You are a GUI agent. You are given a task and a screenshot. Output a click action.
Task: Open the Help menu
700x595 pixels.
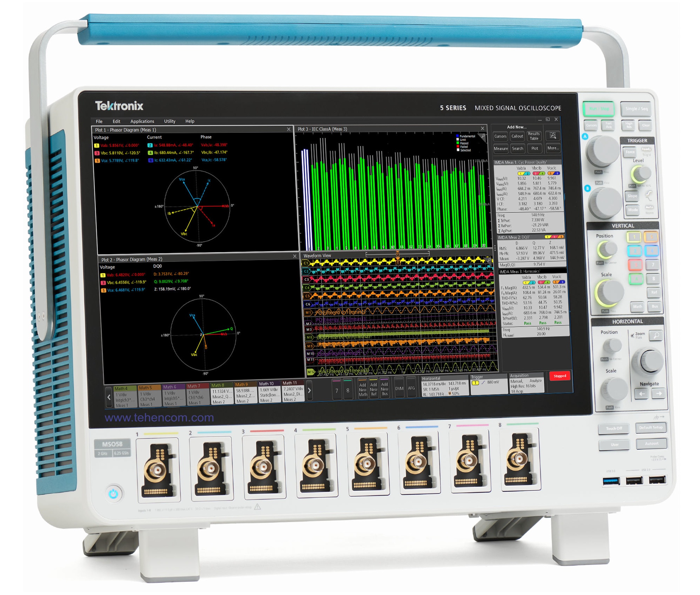pos(190,121)
